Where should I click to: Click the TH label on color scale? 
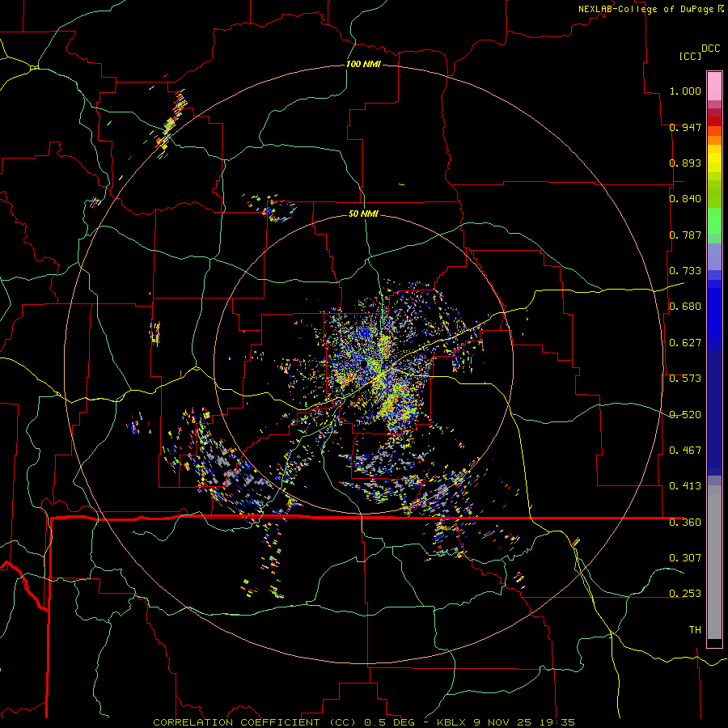click(x=695, y=630)
